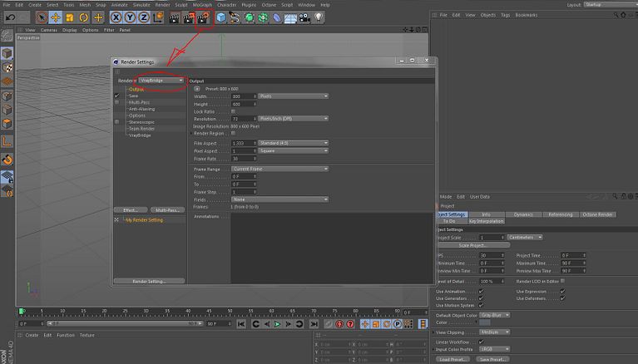The image size is (638, 364).
Task: Open Edit Render Settings icon
Action: (204, 18)
